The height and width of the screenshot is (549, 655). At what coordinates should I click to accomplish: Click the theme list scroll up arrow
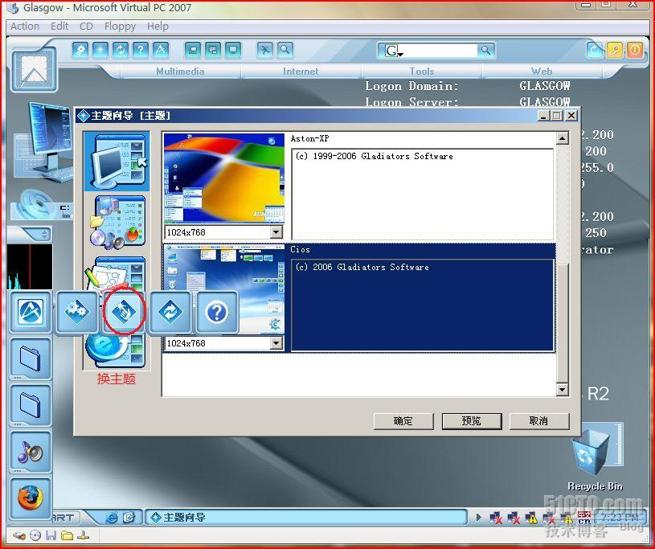coord(562,138)
